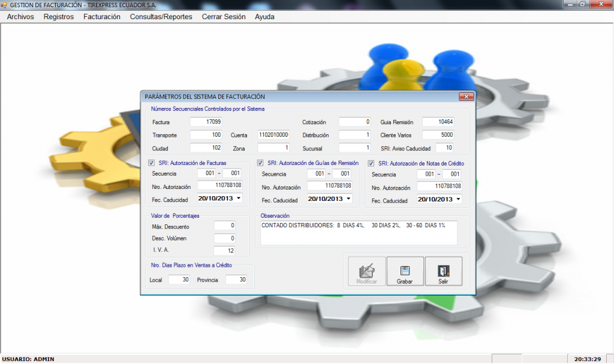The width and height of the screenshot is (614, 364).
Task: Click the Factura number input field
Action: pyautogui.click(x=206, y=122)
